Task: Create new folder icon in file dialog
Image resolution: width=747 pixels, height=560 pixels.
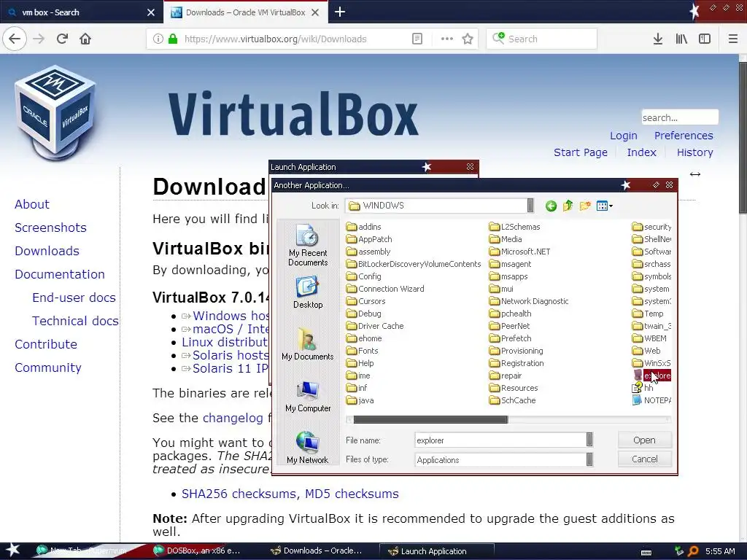Action: [585, 206]
